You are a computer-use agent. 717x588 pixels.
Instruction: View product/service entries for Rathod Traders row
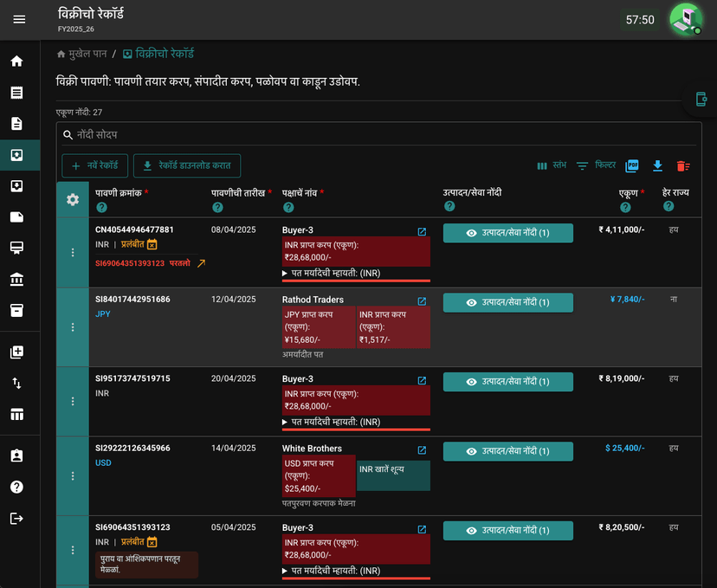pyautogui.click(x=507, y=303)
